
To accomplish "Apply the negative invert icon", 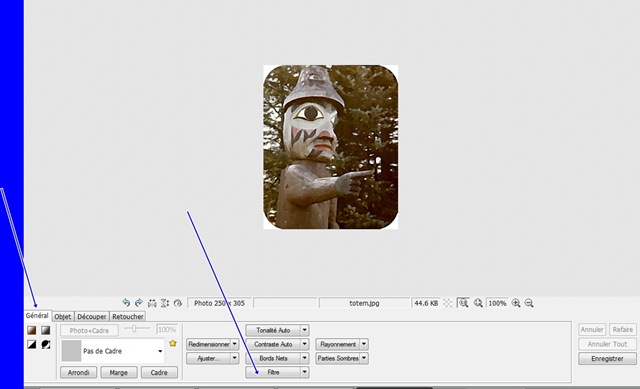I will tap(45, 344).
